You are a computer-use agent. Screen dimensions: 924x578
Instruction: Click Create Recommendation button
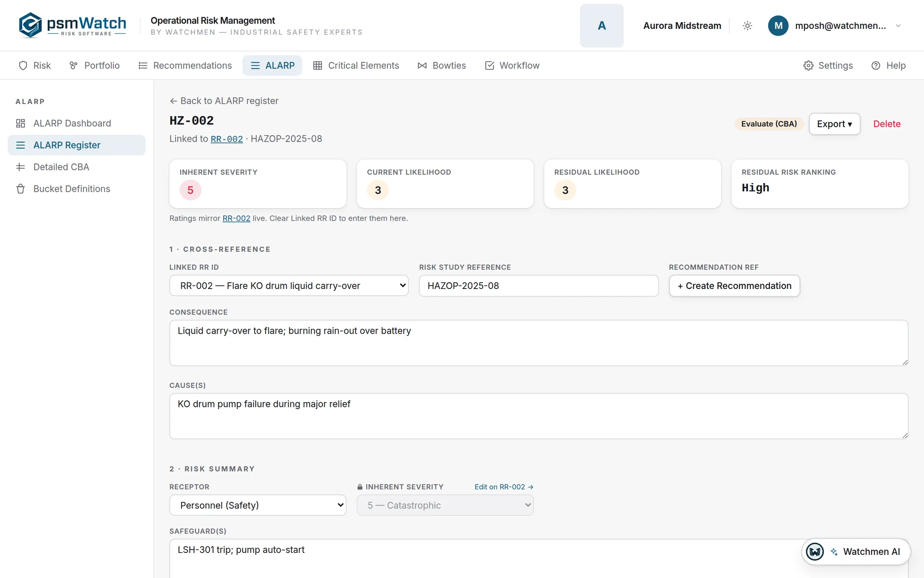[x=734, y=286]
